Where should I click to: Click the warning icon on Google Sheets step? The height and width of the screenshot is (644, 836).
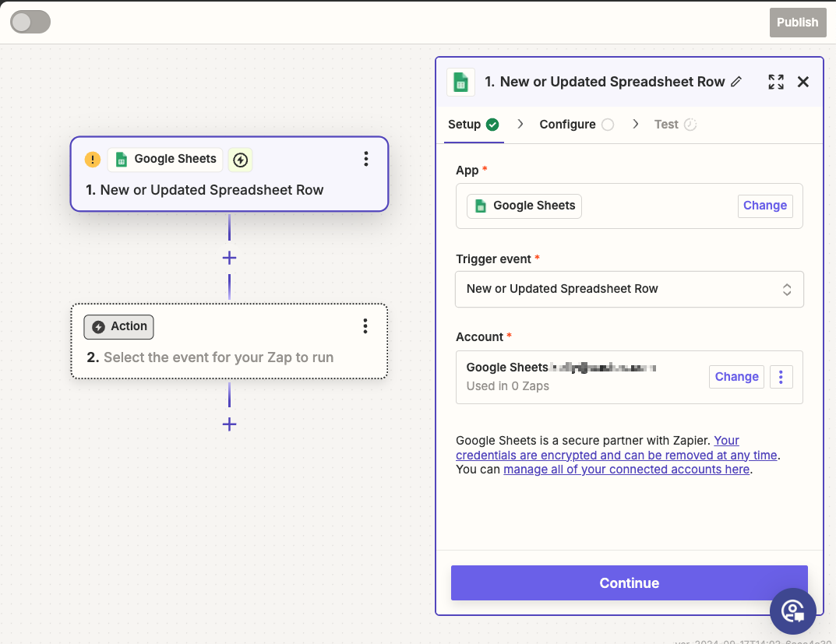click(92, 160)
